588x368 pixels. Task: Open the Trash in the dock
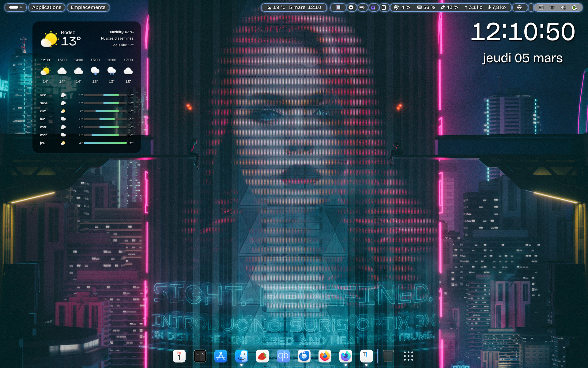click(x=388, y=356)
